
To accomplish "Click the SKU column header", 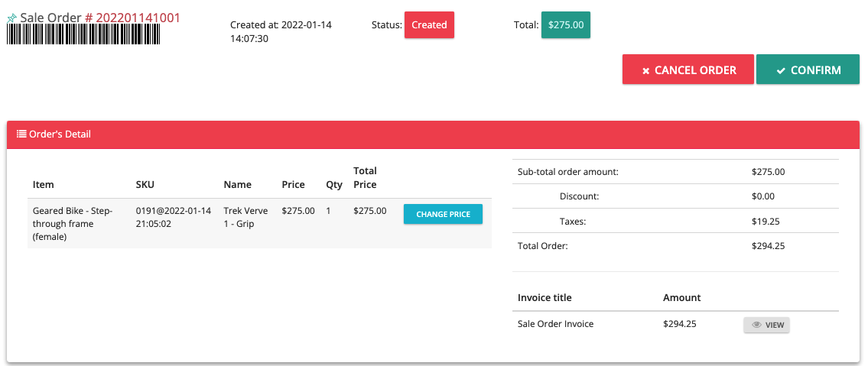I will click(145, 185).
